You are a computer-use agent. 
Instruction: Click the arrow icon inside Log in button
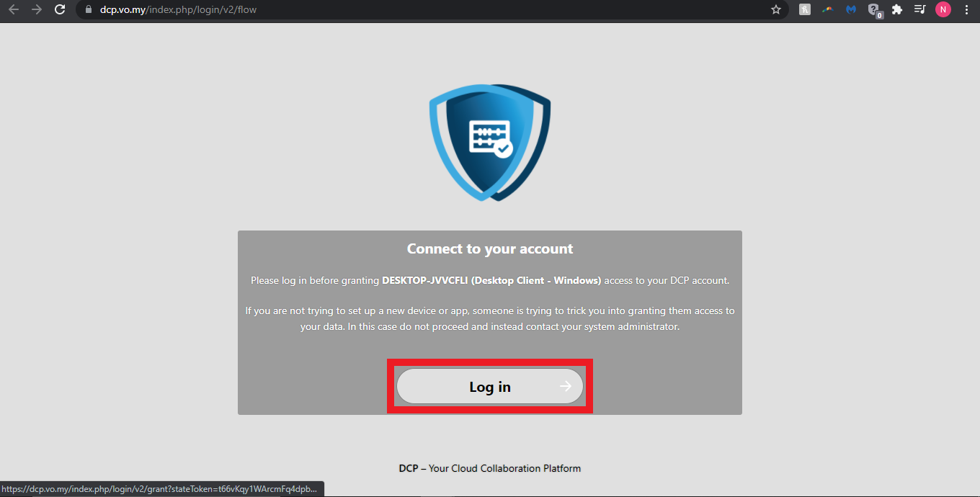tap(566, 387)
